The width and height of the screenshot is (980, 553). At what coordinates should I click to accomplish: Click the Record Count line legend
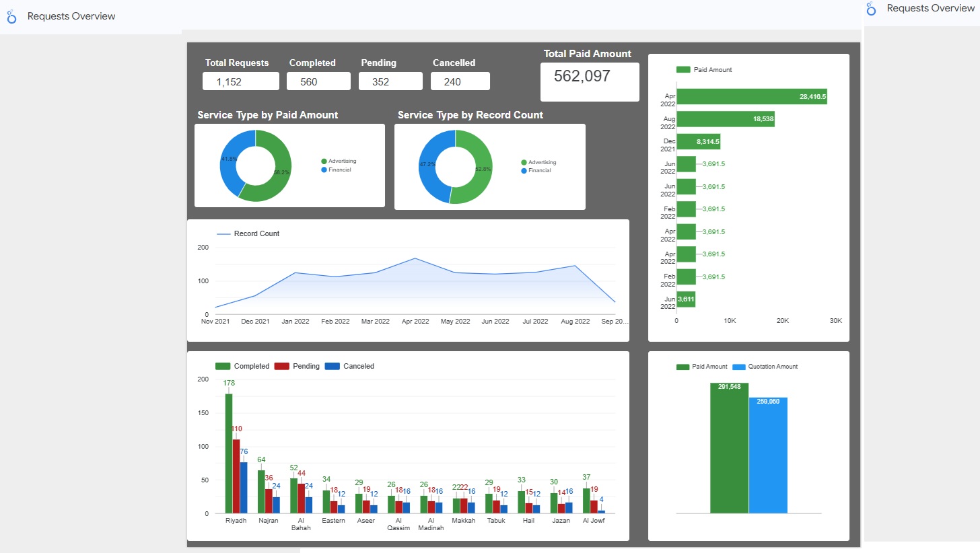(x=223, y=234)
